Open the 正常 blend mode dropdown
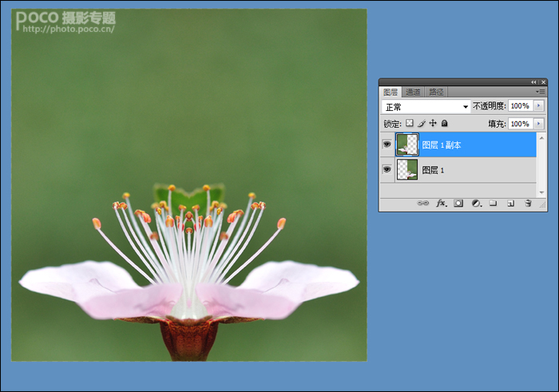The image size is (559, 392). (x=426, y=106)
